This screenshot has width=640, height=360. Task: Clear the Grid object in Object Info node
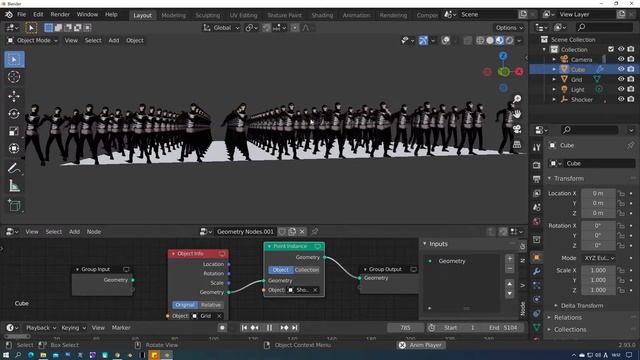tap(219, 316)
